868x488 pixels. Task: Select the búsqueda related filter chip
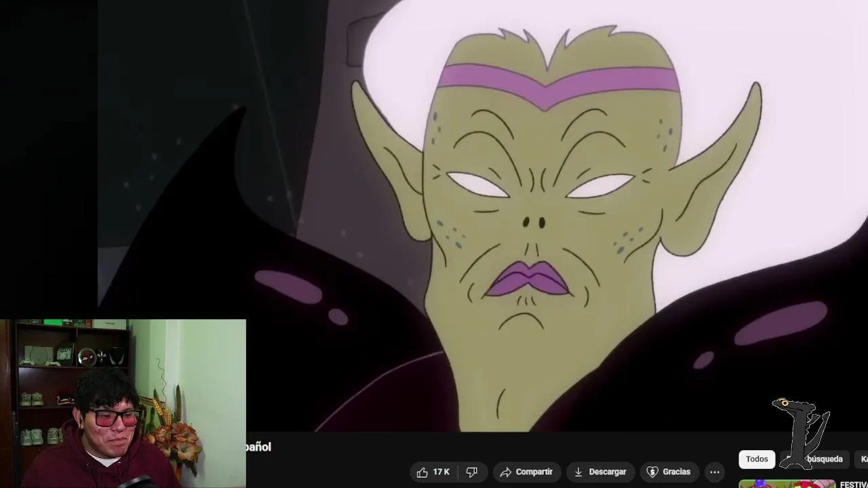pyautogui.click(x=814, y=459)
